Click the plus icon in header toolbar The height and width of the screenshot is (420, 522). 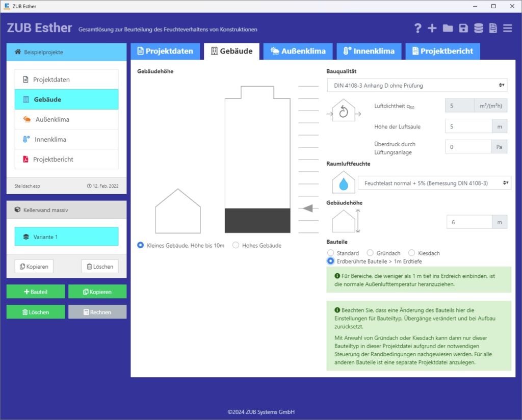pyautogui.click(x=432, y=29)
